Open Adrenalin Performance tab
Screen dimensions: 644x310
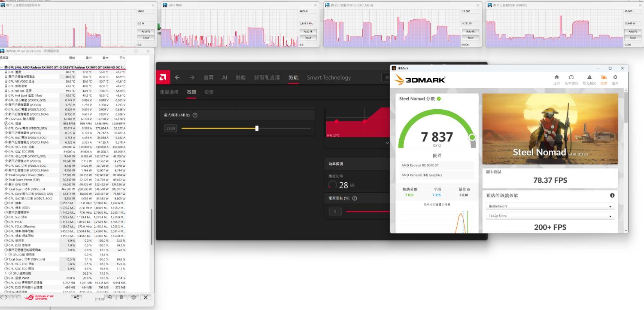point(293,77)
